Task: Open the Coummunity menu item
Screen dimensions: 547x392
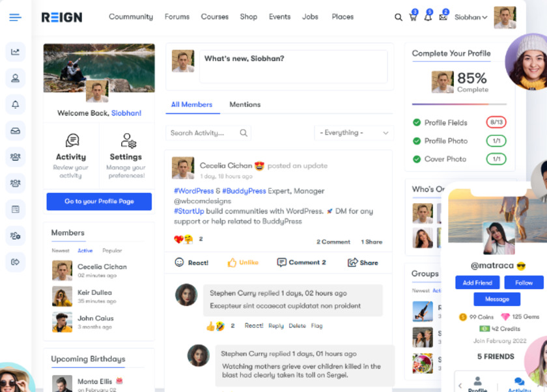Action: (131, 17)
